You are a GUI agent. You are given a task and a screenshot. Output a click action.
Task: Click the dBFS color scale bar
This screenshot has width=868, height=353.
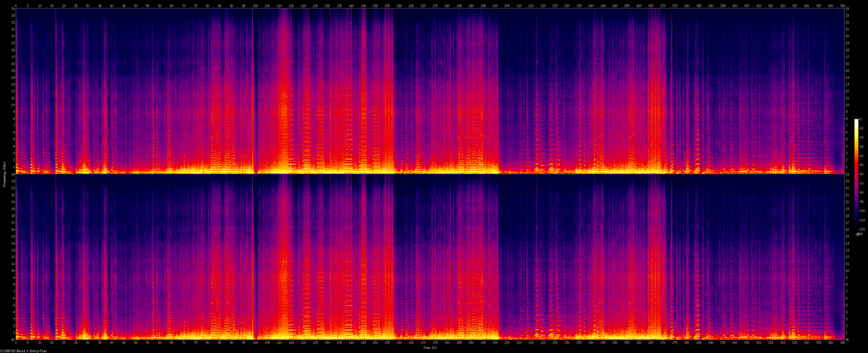click(x=856, y=174)
